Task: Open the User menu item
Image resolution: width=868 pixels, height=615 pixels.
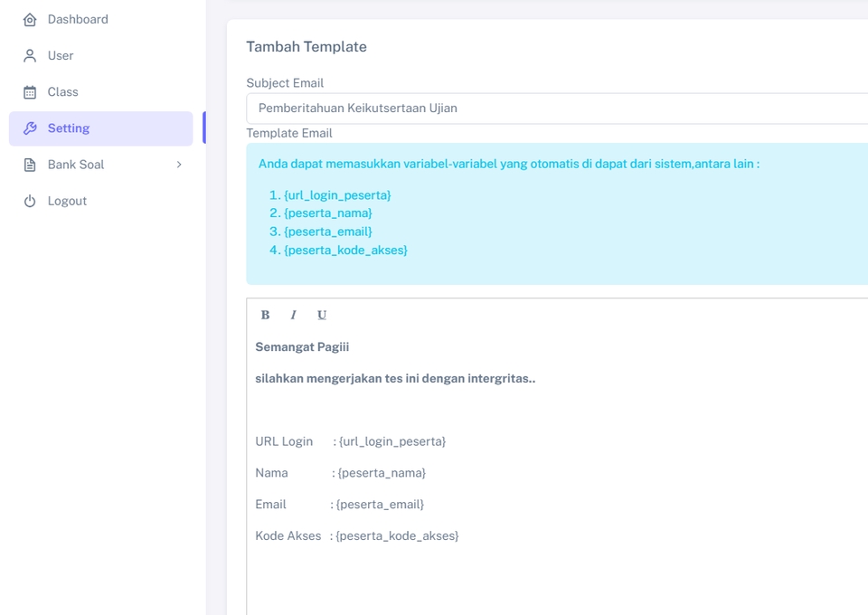Action: point(61,55)
